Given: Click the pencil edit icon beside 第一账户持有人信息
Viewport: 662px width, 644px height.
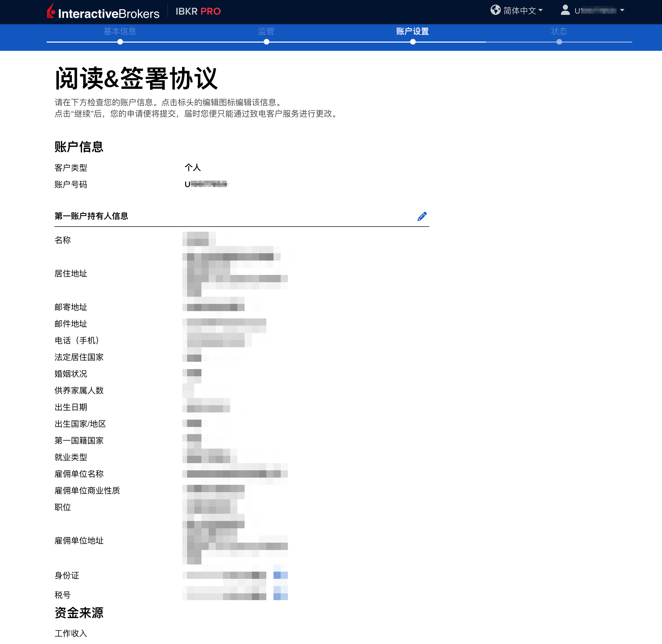Looking at the screenshot, I should pos(422,216).
